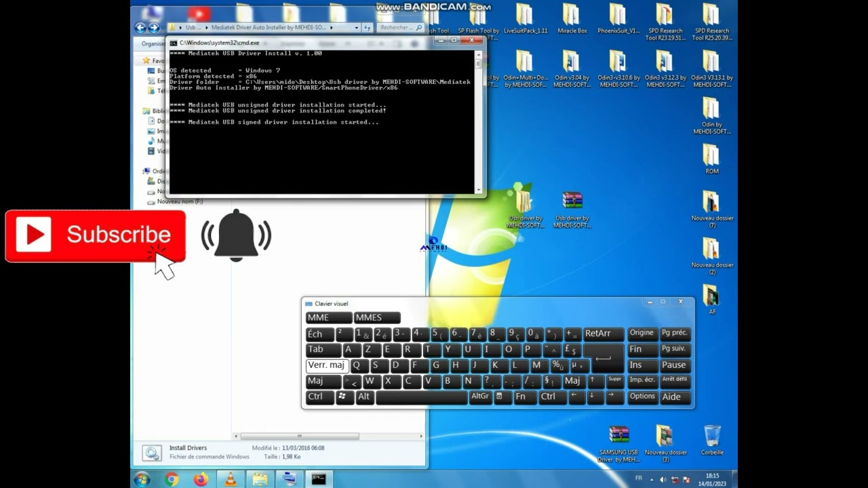The width and height of the screenshot is (868, 488).
Task: Select SPD Research Tool R25.20.39 folder
Action: coord(711,22)
